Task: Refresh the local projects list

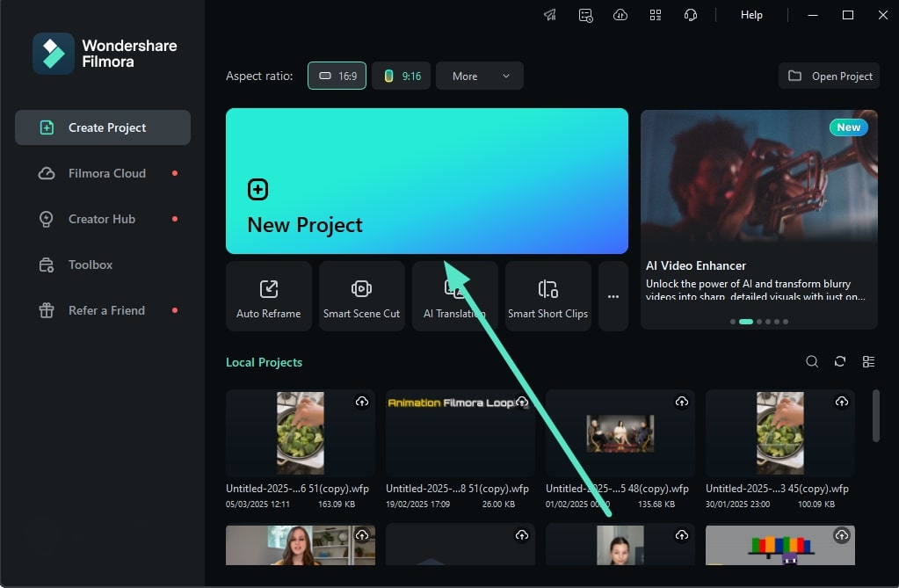Action: click(840, 361)
